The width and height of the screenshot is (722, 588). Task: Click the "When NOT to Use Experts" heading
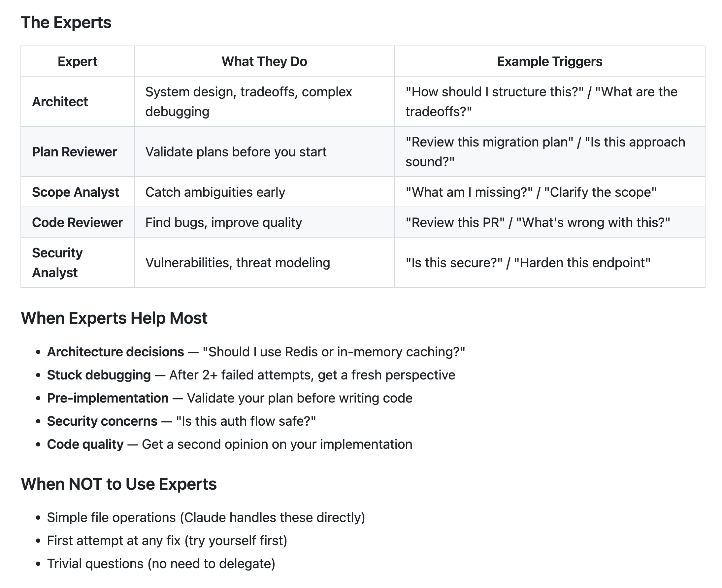coord(118,484)
